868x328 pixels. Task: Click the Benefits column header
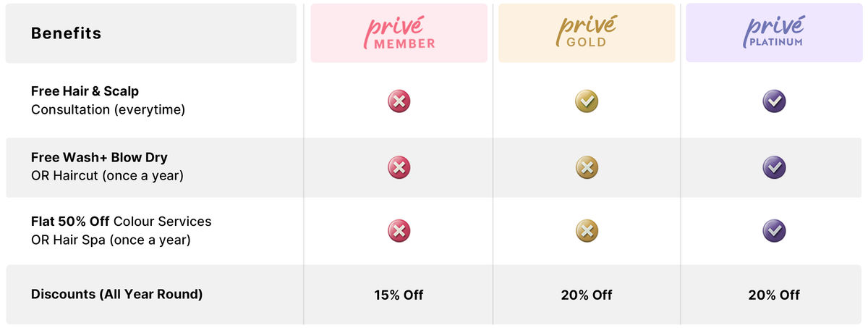pos(66,33)
